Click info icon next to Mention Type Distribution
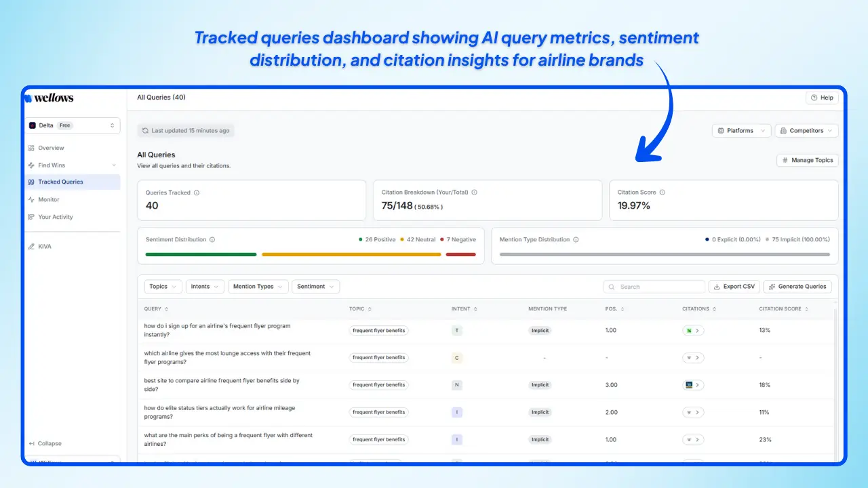Image resolution: width=868 pixels, height=488 pixels. click(x=576, y=239)
